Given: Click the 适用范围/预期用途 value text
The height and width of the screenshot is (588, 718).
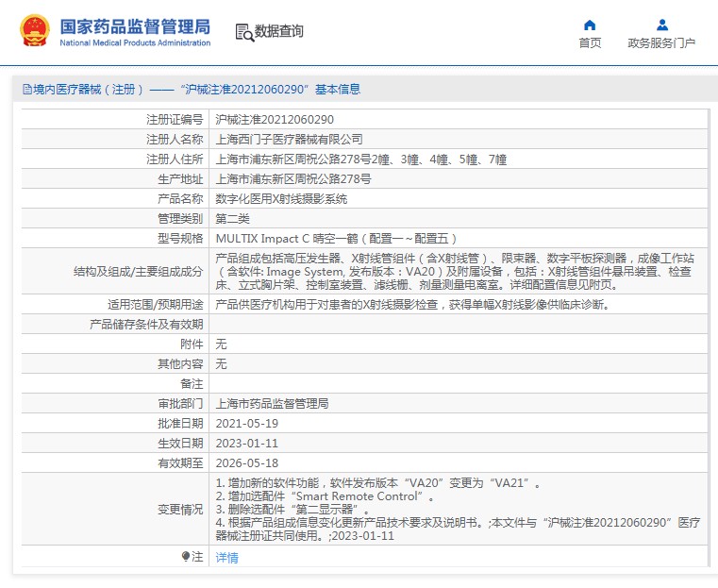Looking at the screenshot, I should click(x=413, y=305).
